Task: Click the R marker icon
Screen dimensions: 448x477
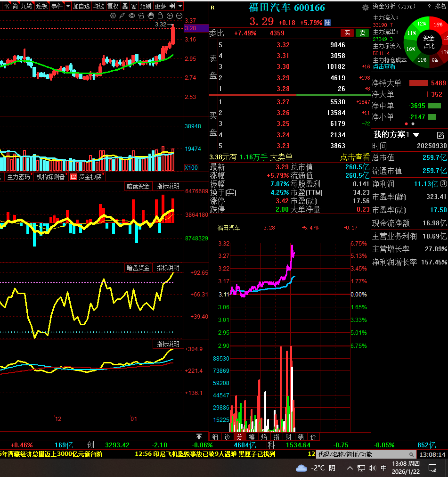Action: pos(212,8)
